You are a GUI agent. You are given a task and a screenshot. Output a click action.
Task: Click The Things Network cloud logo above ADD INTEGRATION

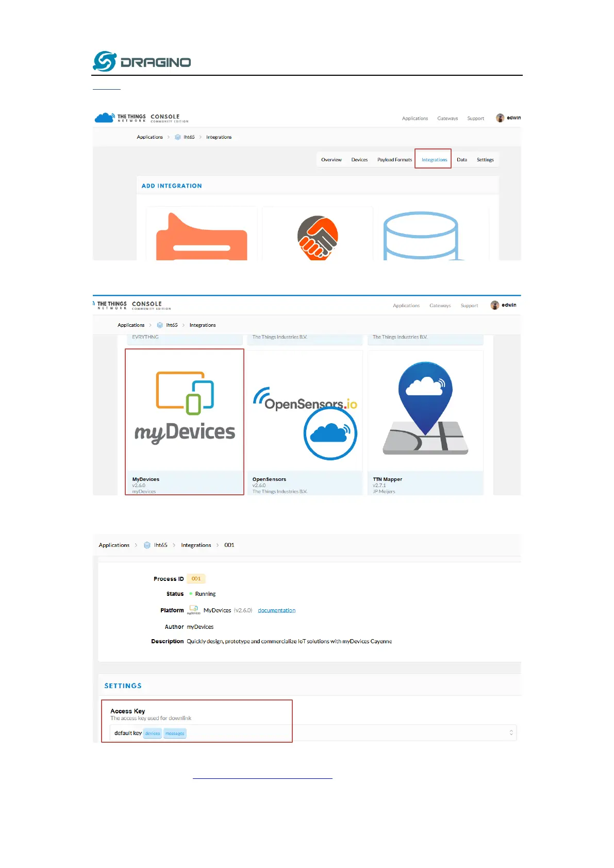[104, 118]
